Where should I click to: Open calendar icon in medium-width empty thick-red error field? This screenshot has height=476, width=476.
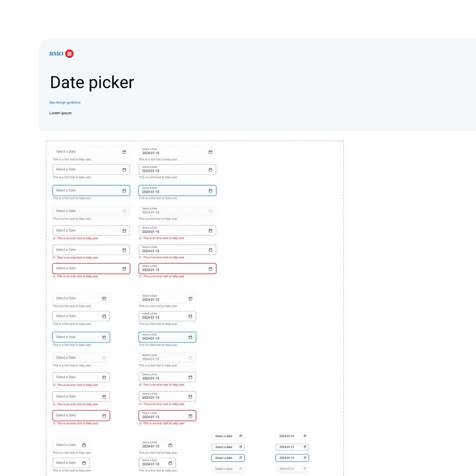(x=104, y=416)
